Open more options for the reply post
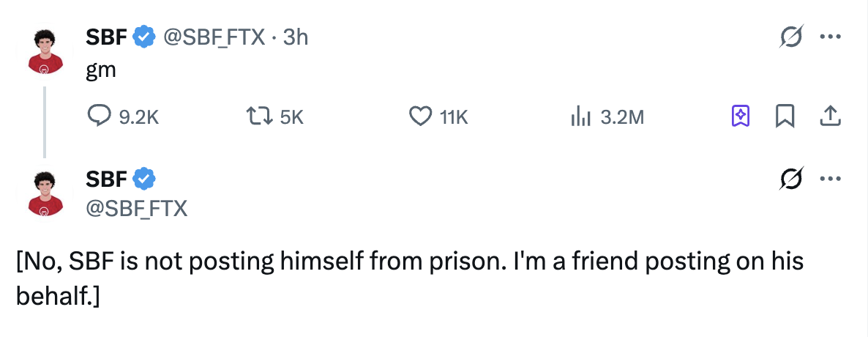Image resolution: width=868 pixels, height=337 pixels. pyautogui.click(x=828, y=178)
